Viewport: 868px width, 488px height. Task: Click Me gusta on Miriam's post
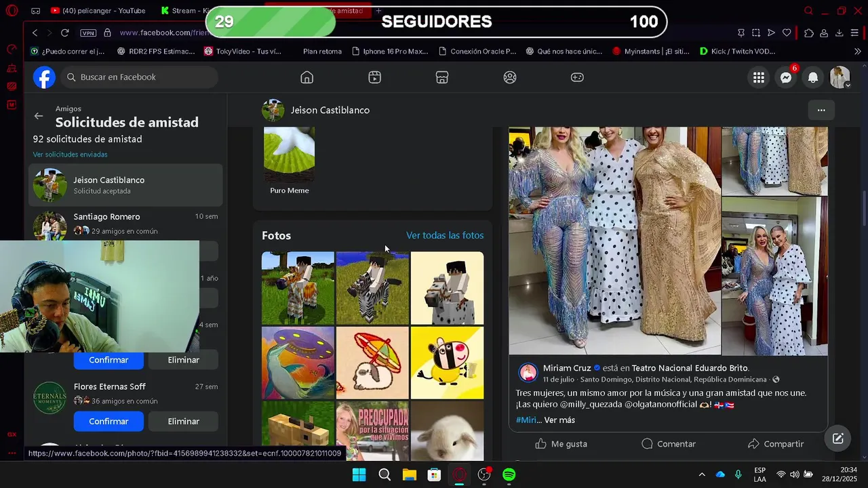[561, 444]
